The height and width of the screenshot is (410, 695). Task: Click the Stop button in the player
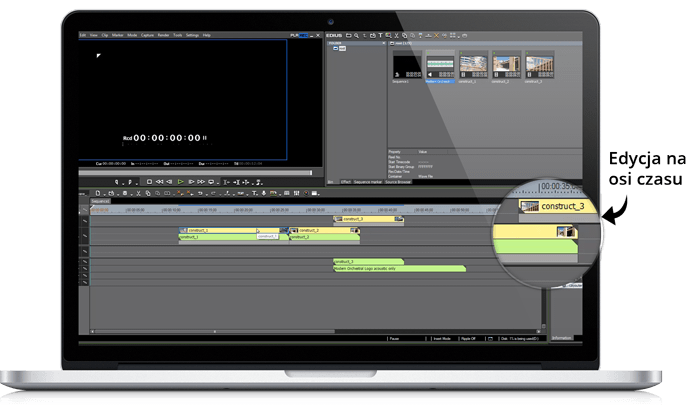pos(149,181)
